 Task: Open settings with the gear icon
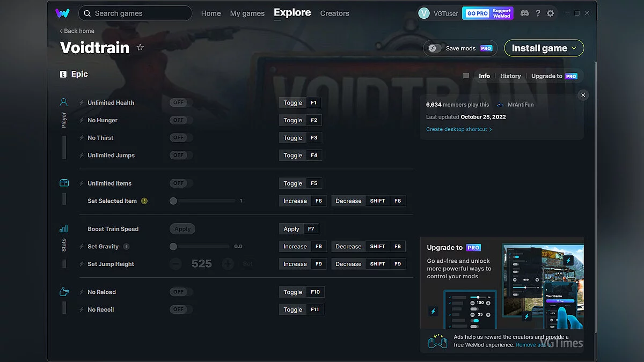point(550,13)
